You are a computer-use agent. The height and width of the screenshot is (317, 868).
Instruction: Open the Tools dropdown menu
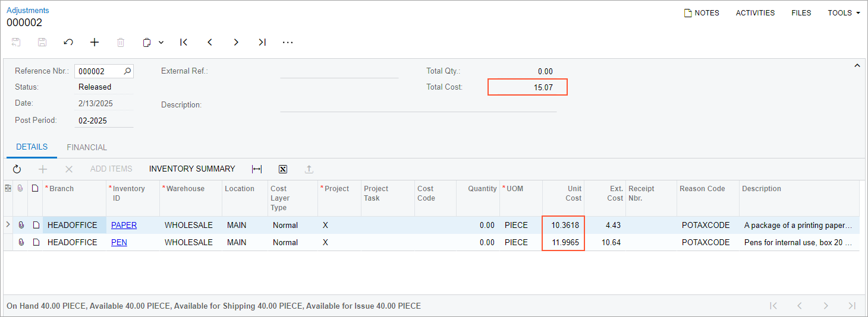(844, 12)
